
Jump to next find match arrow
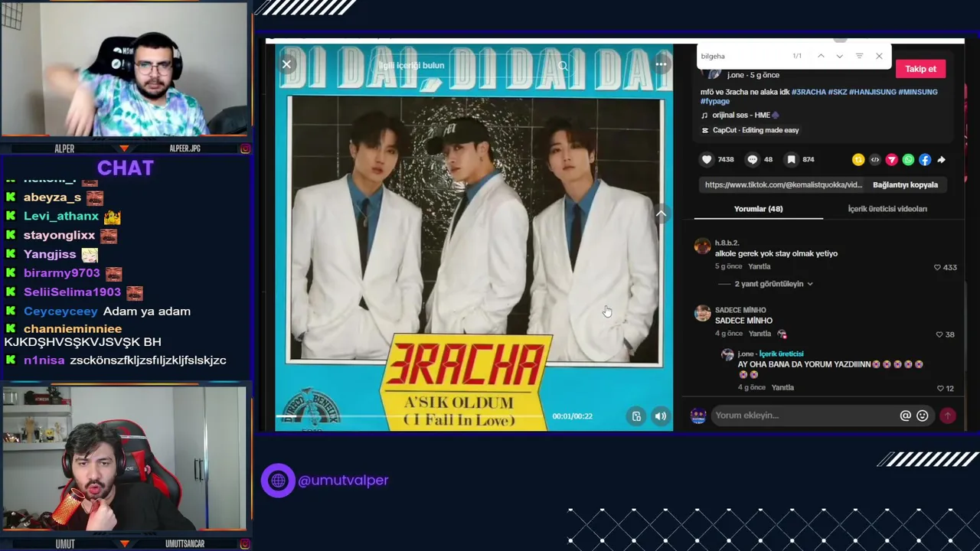(x=840, y=56)
